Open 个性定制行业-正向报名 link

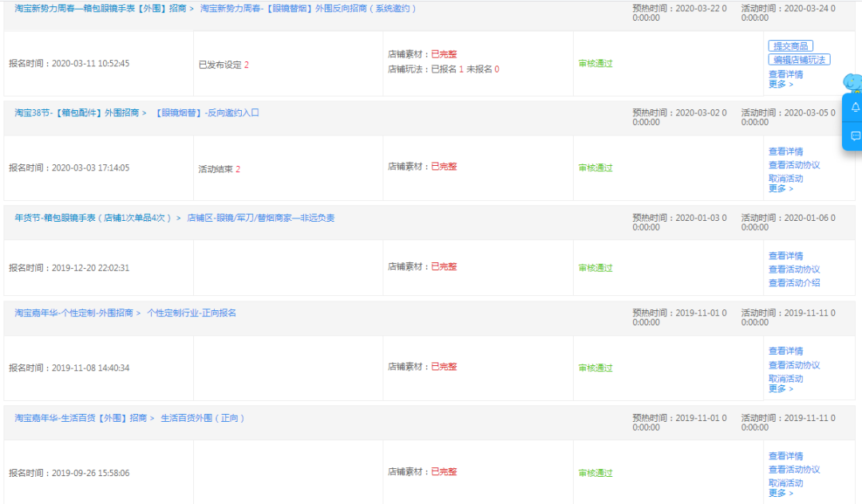[x=192, y=313]
